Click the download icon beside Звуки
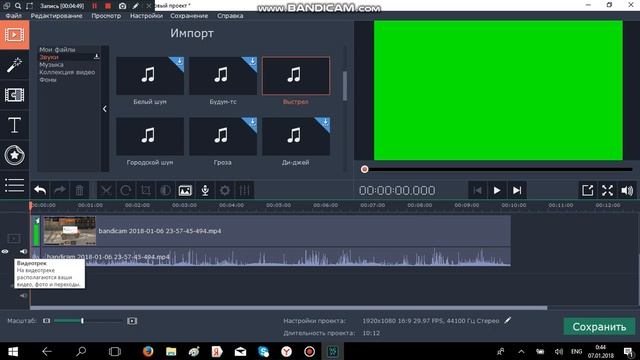Screen dimensions: 640x360 coord(96,57)
